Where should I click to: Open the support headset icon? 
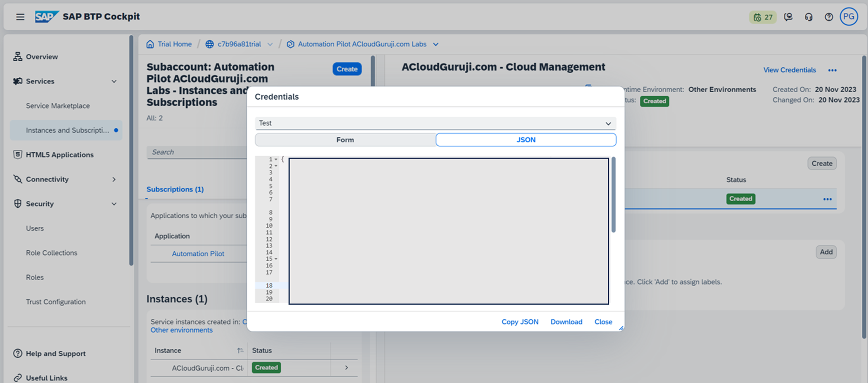click(x=809, y=17)
